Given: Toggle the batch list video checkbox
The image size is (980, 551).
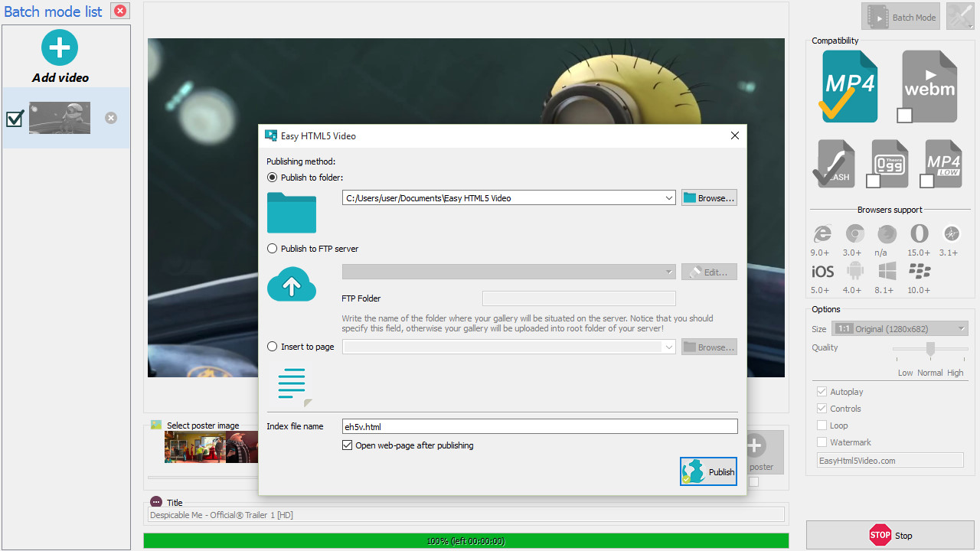Looking at the screenshot, I should coord(15,119).
